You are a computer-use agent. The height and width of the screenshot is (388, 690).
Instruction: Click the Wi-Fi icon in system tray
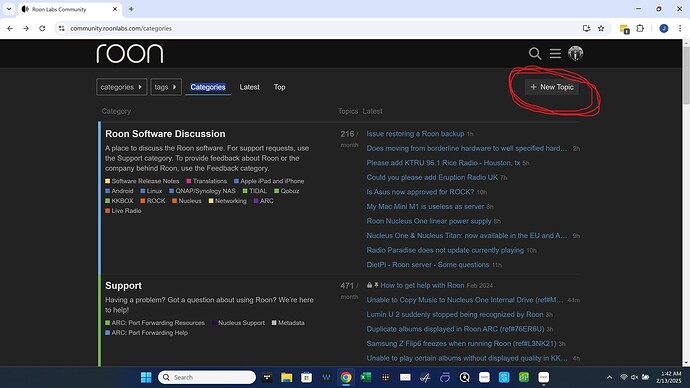[x=624, y=377]
